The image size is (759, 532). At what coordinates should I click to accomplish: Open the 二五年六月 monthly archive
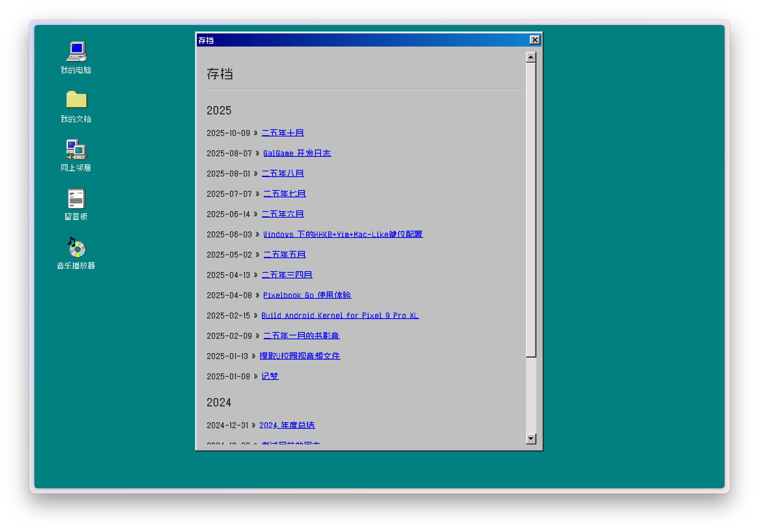tap(283, 214)
